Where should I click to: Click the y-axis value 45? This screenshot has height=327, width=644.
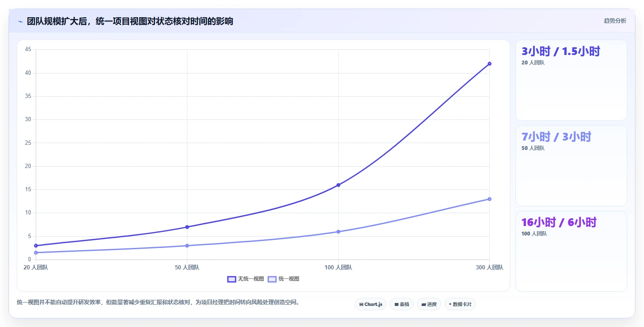[28, 49]
